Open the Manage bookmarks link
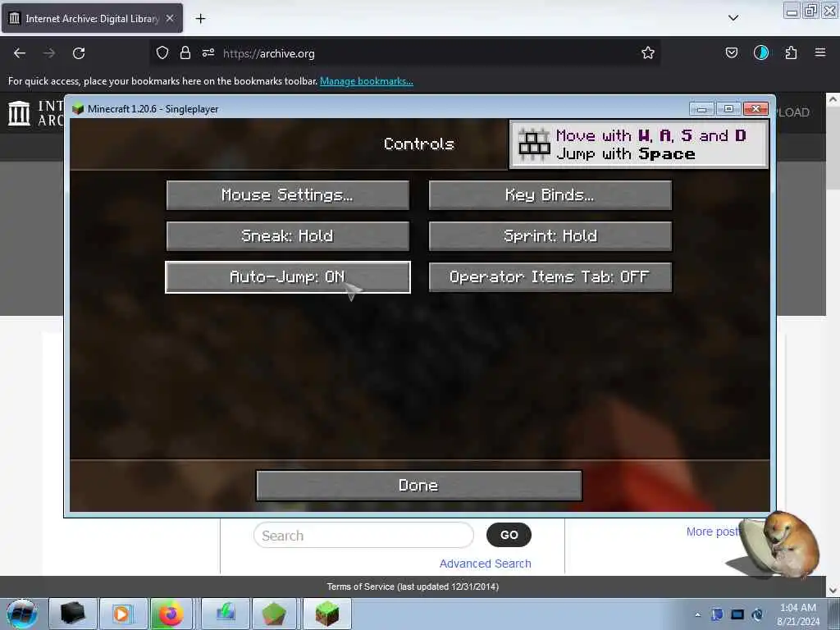This screenshot has width=840, height=630. click(x=367, y=81)
